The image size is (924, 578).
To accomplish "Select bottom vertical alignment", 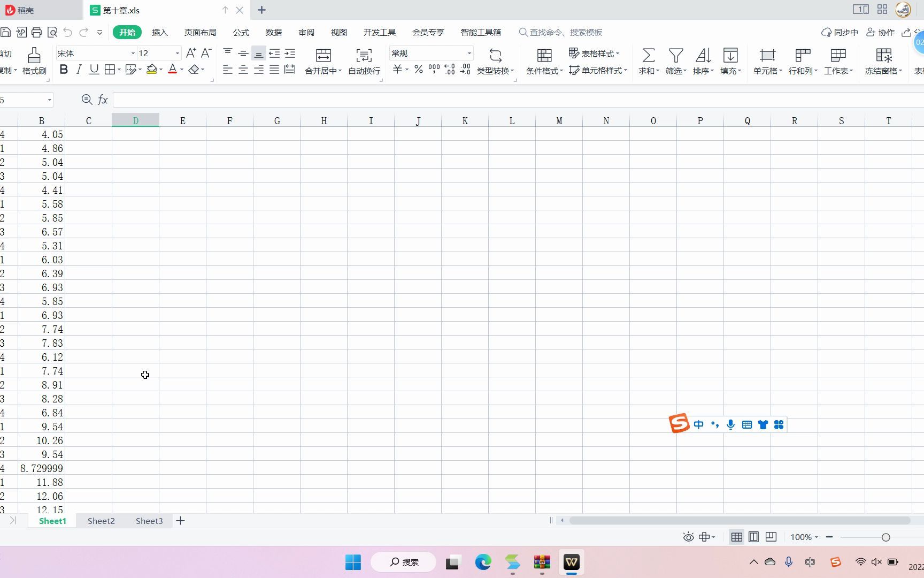I will (x=258, y=54).
